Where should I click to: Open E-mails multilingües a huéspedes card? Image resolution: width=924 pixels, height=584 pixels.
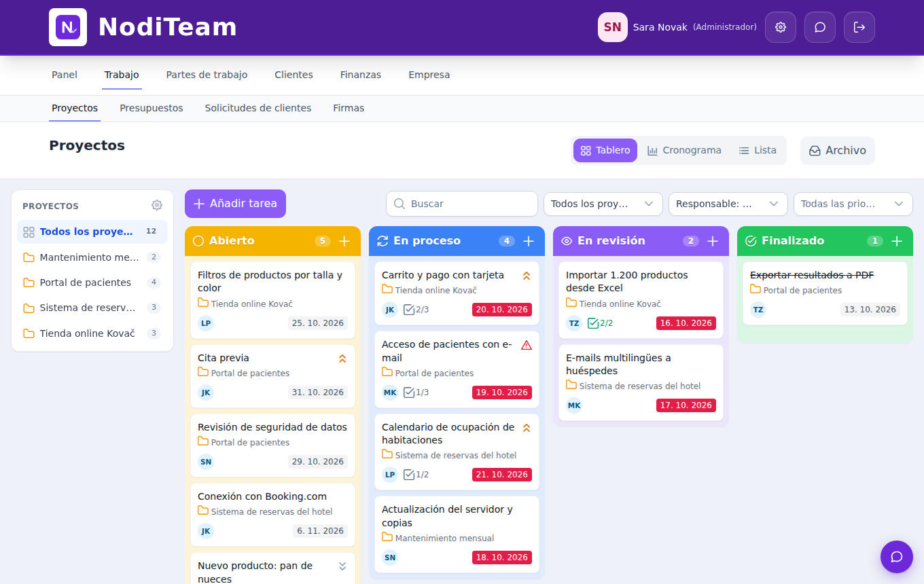click(641, 383)
